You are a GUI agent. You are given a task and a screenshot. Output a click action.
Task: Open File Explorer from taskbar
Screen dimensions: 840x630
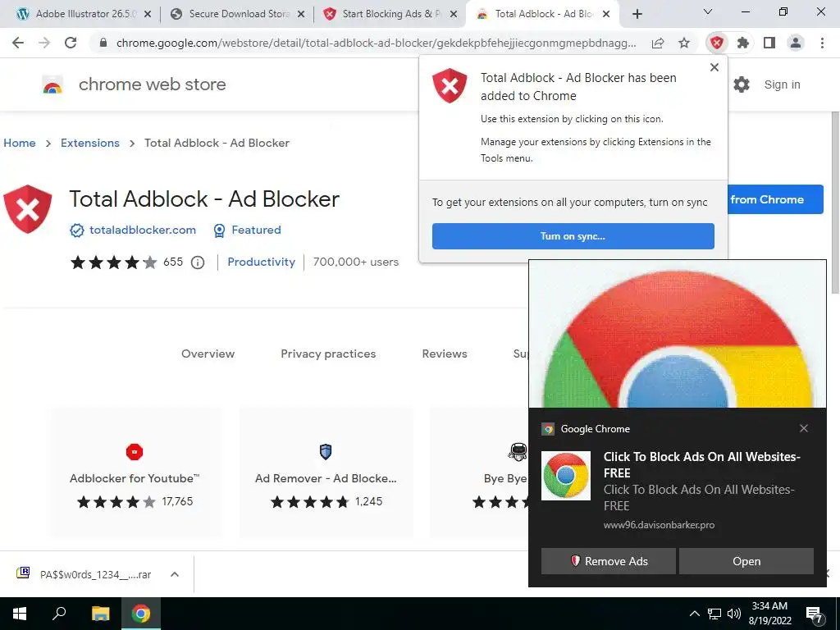(100, 614)
